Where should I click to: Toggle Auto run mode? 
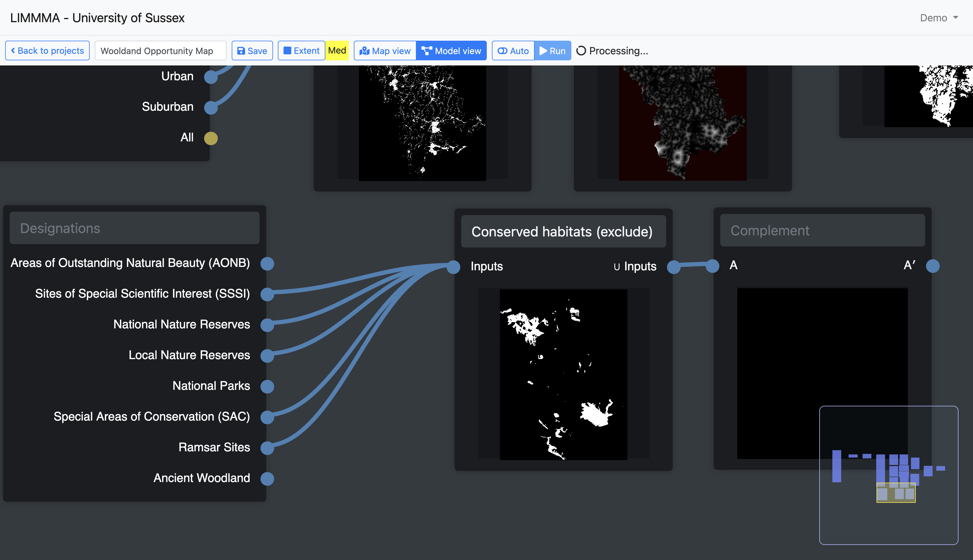point(513,51)
